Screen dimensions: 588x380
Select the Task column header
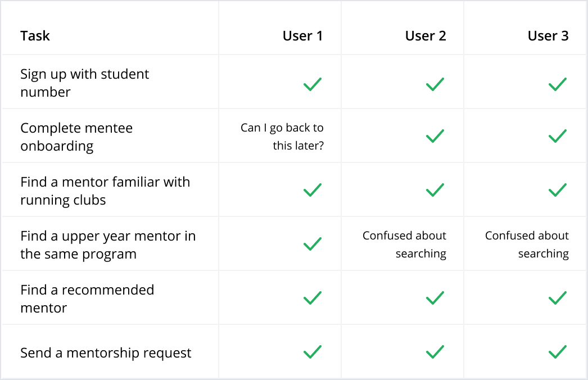click(x=35, y=35)
